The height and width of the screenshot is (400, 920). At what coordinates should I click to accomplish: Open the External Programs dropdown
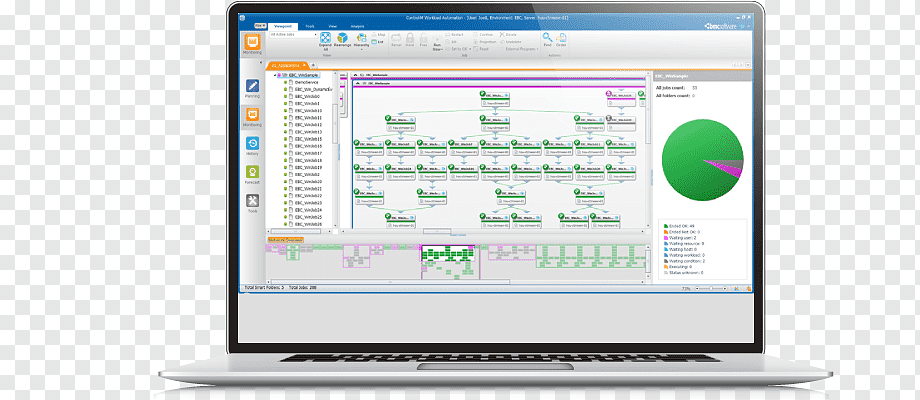[x=520, y=49]
